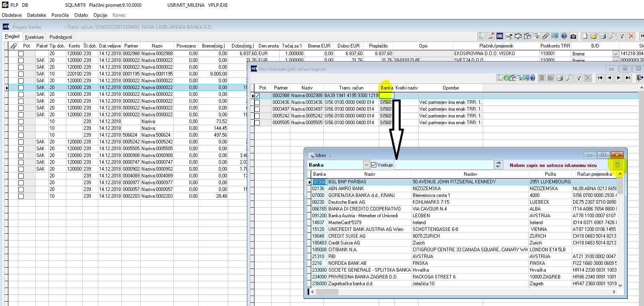Click the green checkmark confirm icon
644x306 pixels.
point(506,78)
